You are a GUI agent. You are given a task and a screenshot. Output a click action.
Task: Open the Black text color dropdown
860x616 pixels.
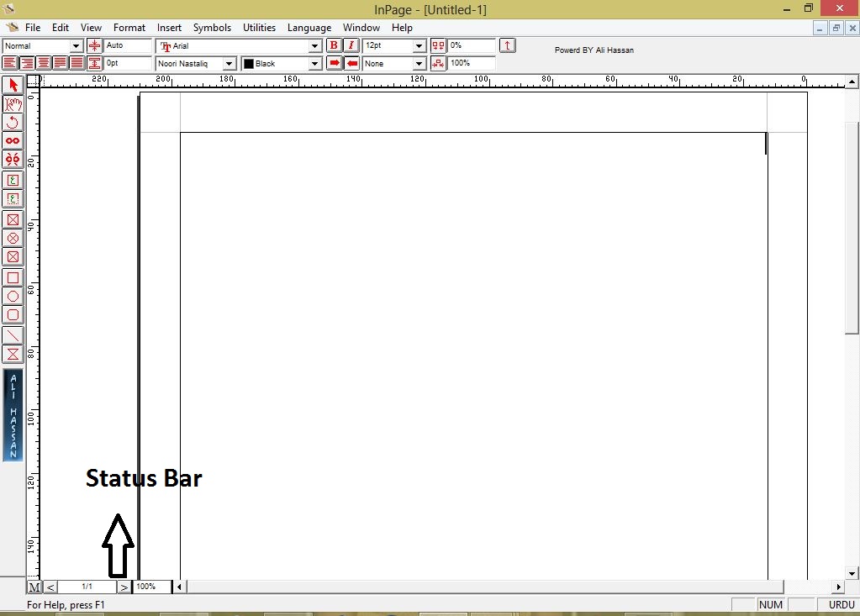(314, 63)
